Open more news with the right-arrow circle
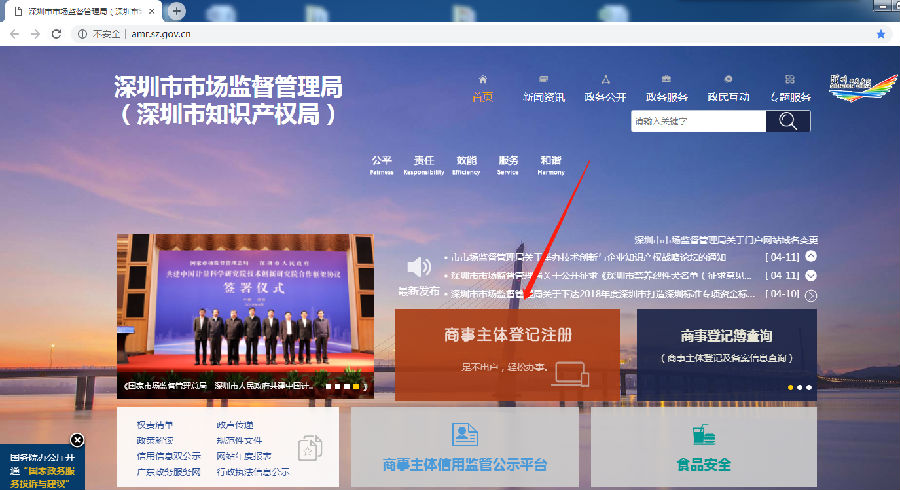The image size is (900, 490). pos(811,295)
